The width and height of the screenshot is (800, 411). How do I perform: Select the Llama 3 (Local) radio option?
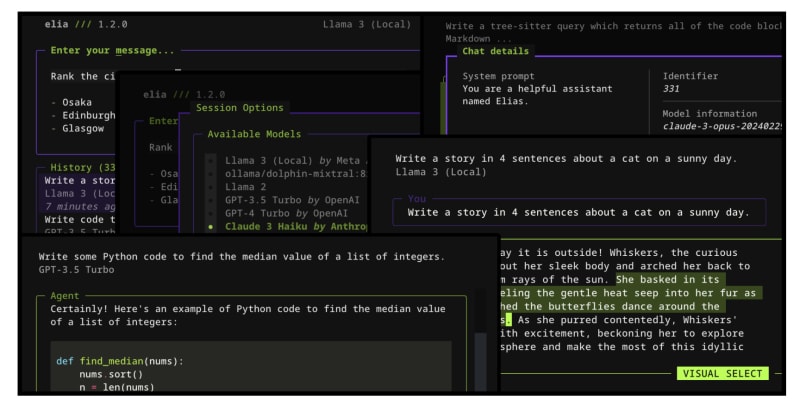pyautogui.click(x=209, y=158)
